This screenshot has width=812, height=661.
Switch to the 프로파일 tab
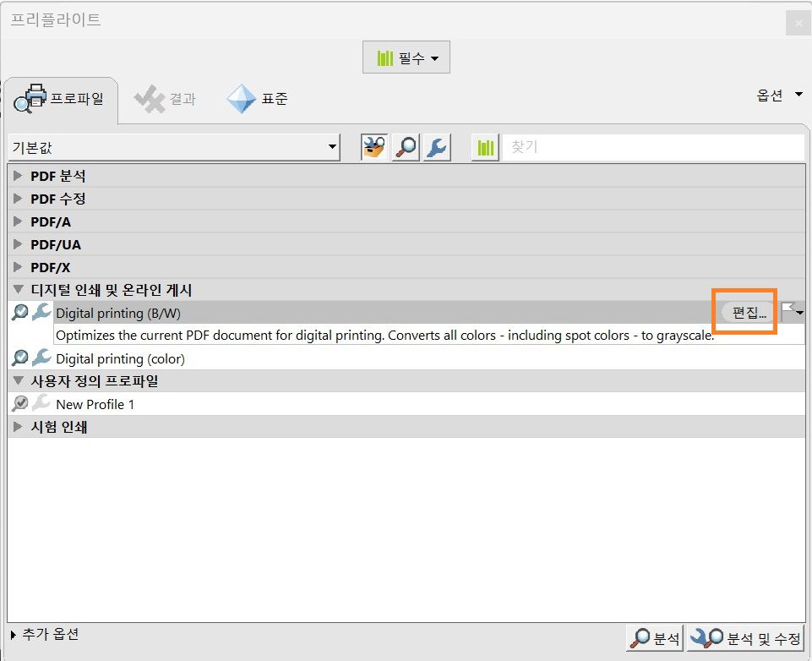(x=60, y=98)
